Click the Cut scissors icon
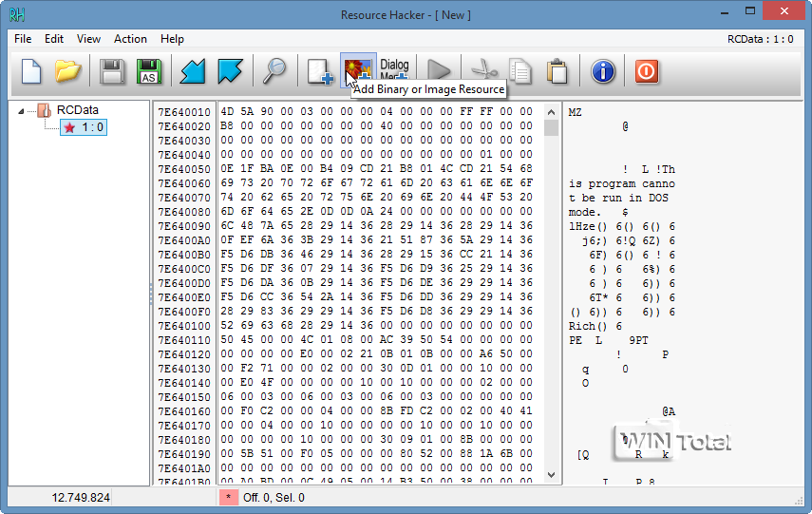 pyautogui.click(x=483, y=71)
